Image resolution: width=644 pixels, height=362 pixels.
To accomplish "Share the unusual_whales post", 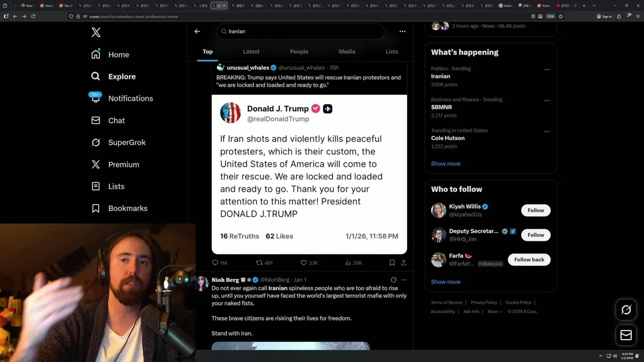I will 404,262.
